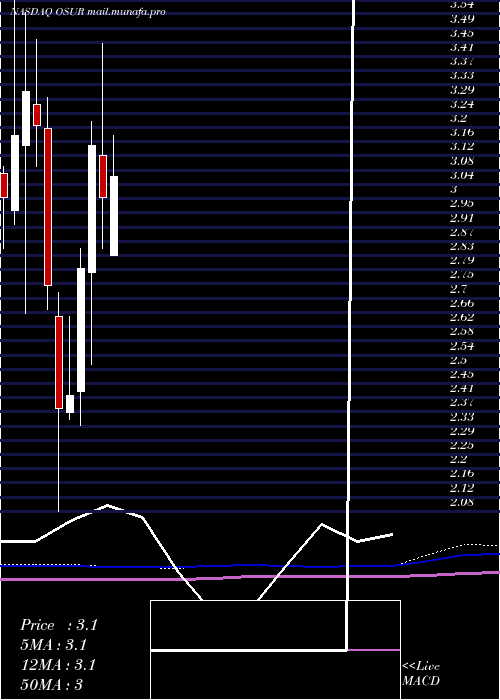Image resolution: width=500 pixels, height=700 pixels.
Task: Click the 2.41 price axis label
Action: click(x=462, y=388)
